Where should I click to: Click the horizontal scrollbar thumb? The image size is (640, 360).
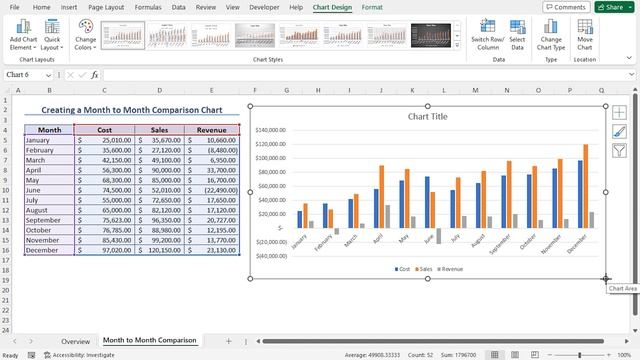pos(433,341)
